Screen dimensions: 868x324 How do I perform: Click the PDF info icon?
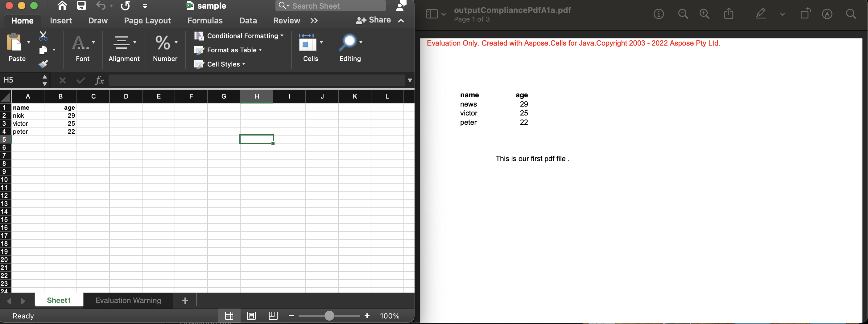coord(659,14)
